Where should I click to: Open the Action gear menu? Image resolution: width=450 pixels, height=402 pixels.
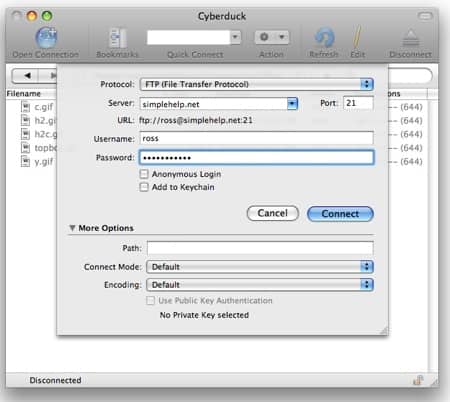[272, 37]
